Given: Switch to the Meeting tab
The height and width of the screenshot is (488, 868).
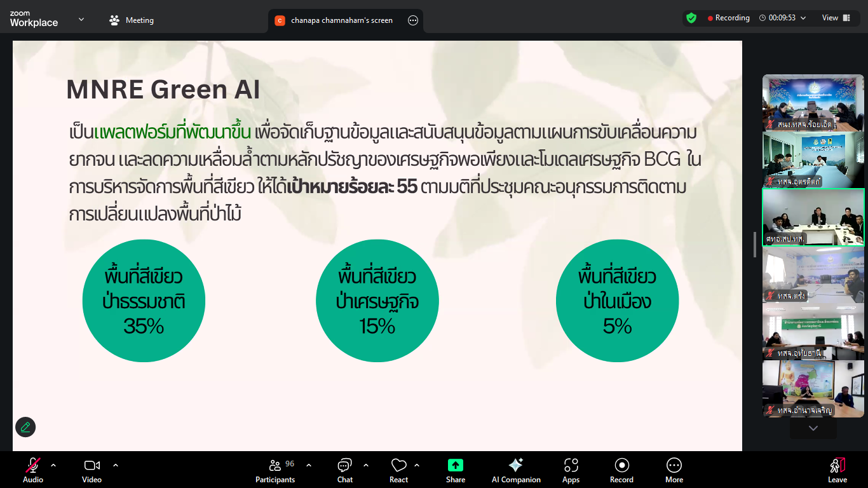Looking at the screenshot, I should click(132, 20).
